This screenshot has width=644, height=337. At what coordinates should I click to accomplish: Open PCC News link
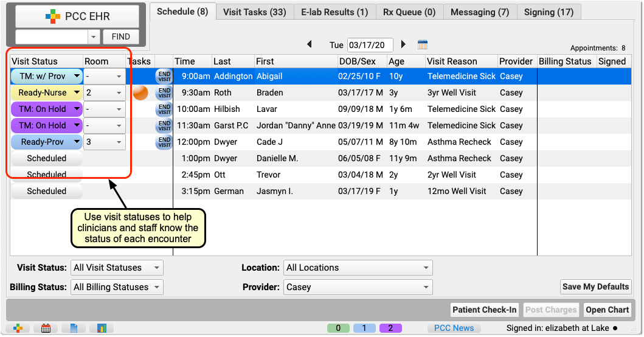point(454,328)
